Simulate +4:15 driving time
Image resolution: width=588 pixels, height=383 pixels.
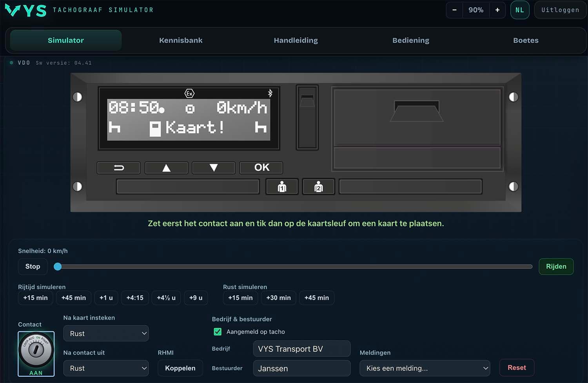[135, 298]
